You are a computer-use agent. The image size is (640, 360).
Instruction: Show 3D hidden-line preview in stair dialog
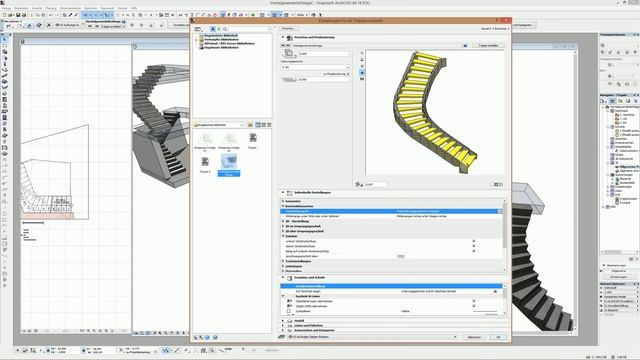(362, 66)
